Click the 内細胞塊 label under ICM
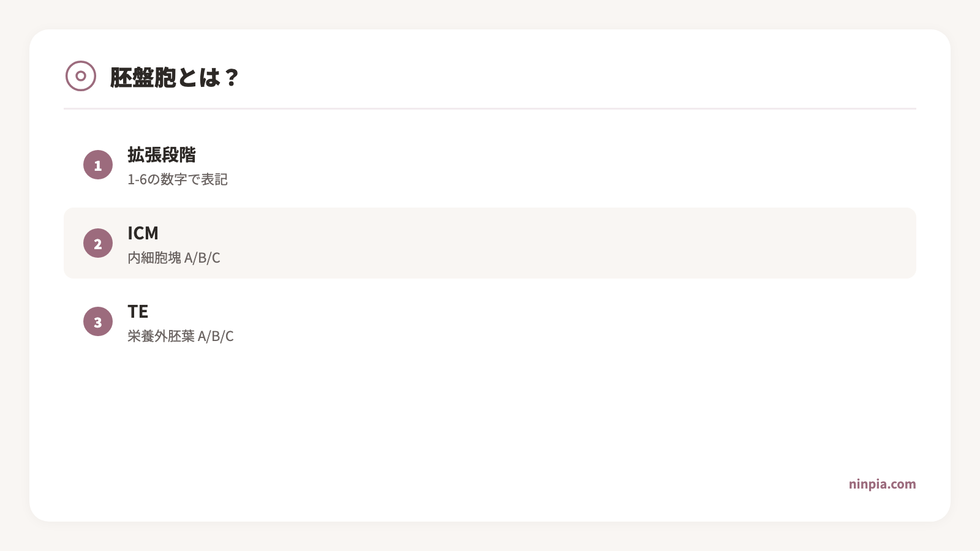 (154, 258)
